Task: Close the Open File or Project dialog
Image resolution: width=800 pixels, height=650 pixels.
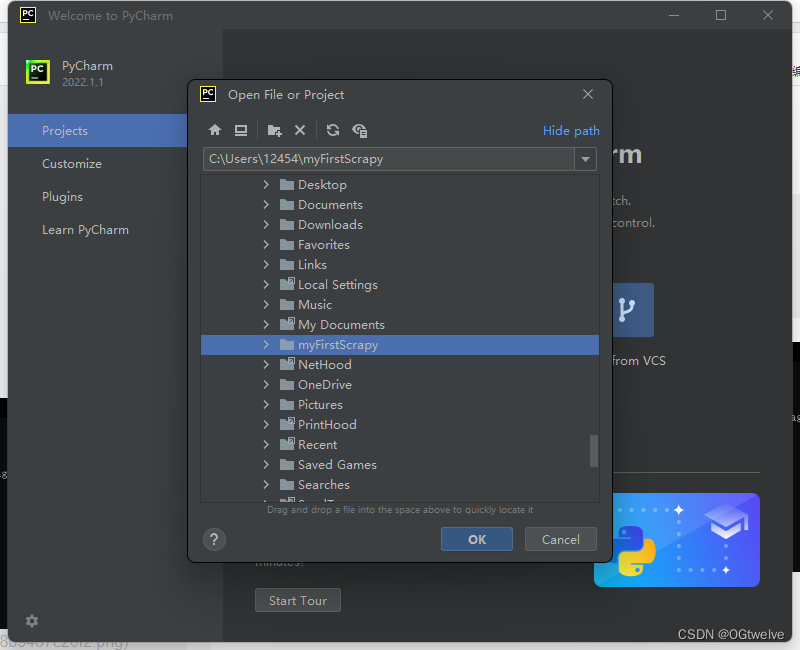Action: tap(588, 94)
